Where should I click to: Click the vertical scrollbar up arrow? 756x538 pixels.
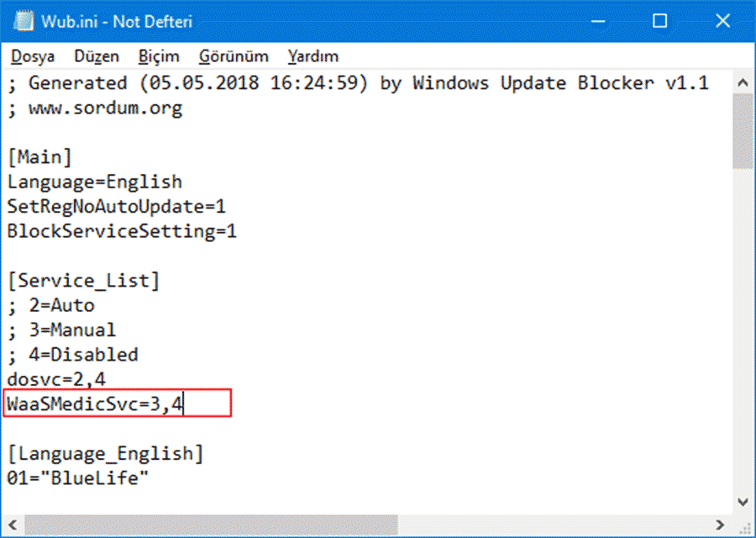tap(743, 82)
